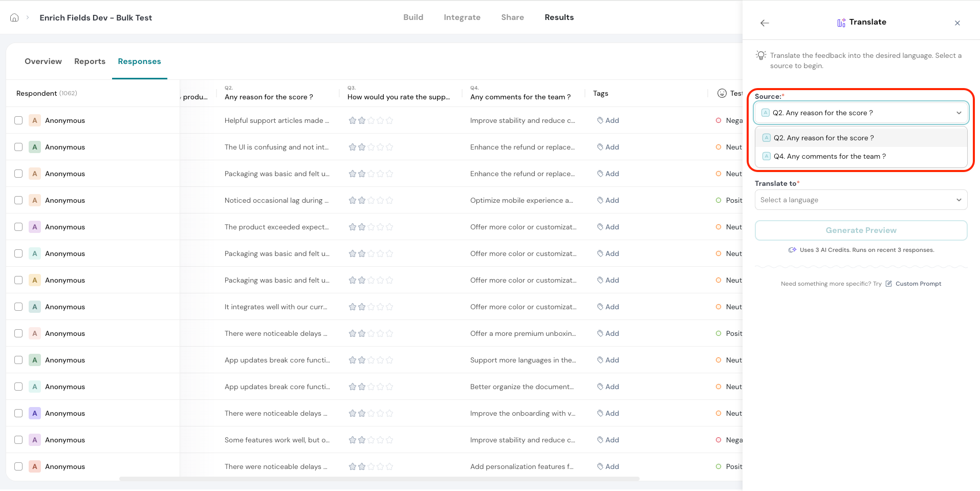
Task: Tick the checkbox in the third respondent row
Action: [18, 174]
